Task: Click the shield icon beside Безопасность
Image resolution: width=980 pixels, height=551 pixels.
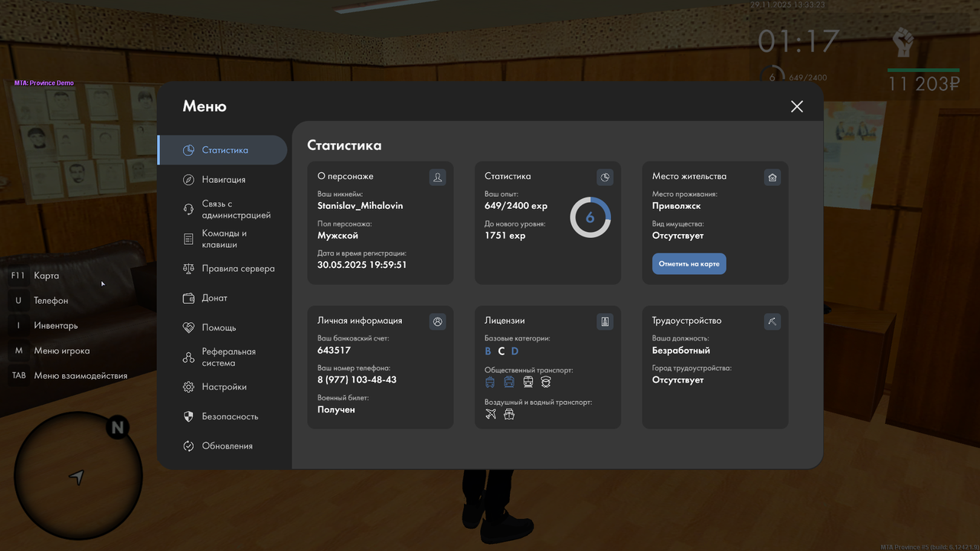Action: [188, 416]
